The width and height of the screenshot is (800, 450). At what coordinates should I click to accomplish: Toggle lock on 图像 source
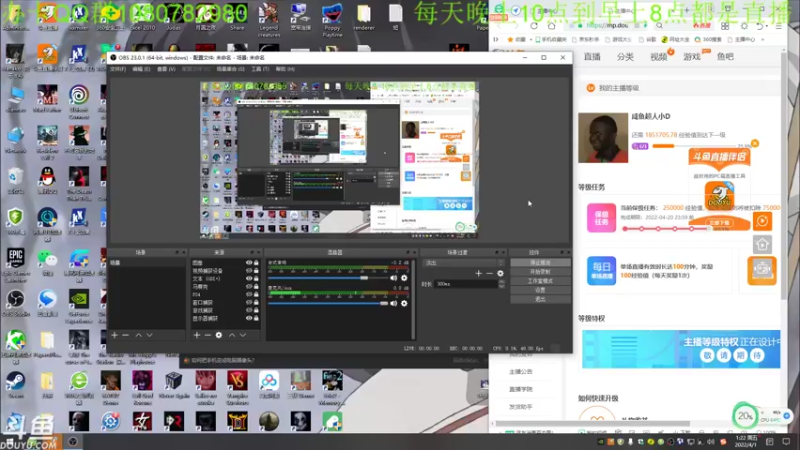click(x=256, y=263)
